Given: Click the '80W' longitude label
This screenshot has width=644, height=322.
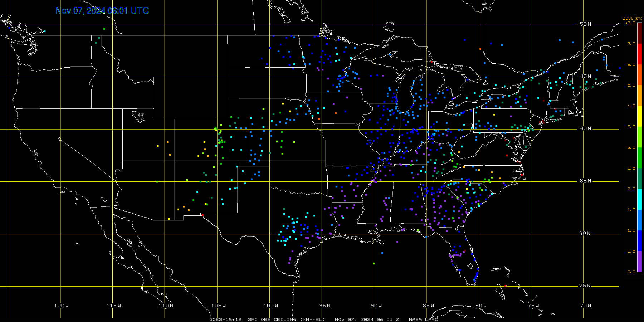Looking at the screenshot, I should coord(481,306).
